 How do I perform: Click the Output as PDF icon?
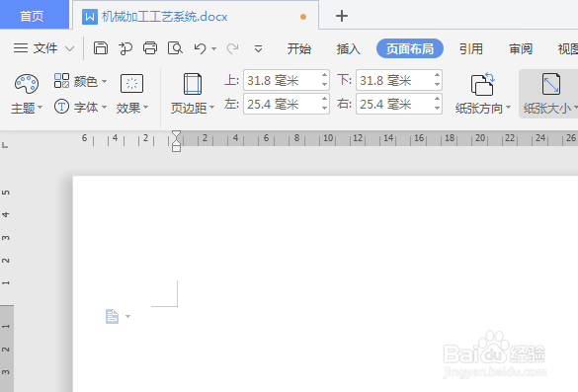click(x=125, y=48)
